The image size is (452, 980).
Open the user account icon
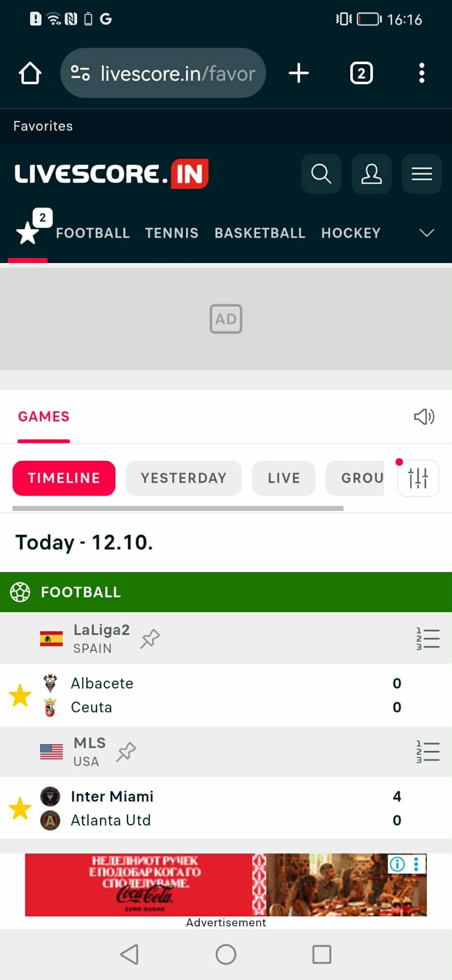click(371, 174)
